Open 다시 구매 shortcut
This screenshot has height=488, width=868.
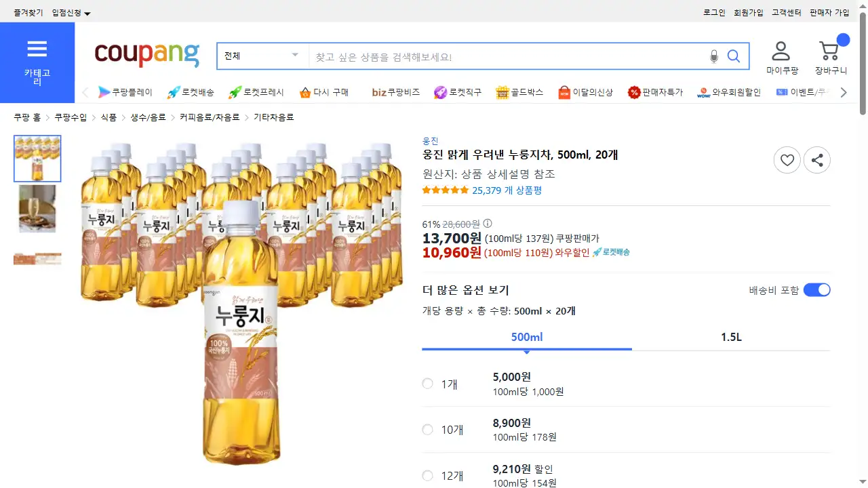click(324, 92)
